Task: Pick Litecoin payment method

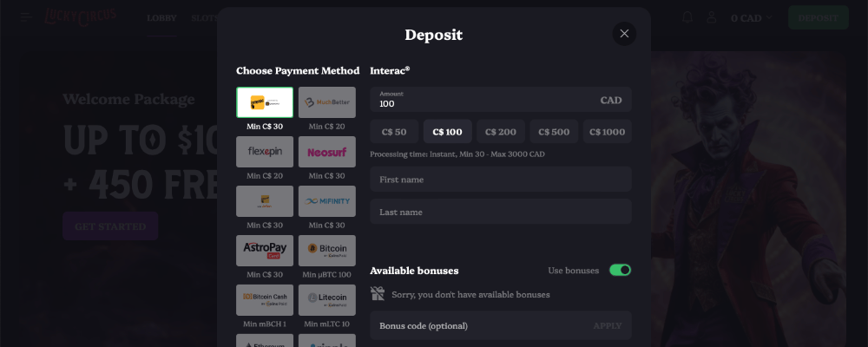Action: click(x=326, y=300)
